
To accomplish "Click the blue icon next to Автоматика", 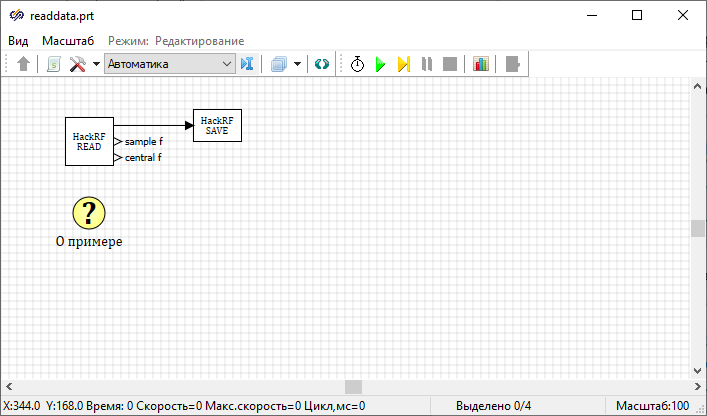I will pyautogui.click(x=248, y=64).
